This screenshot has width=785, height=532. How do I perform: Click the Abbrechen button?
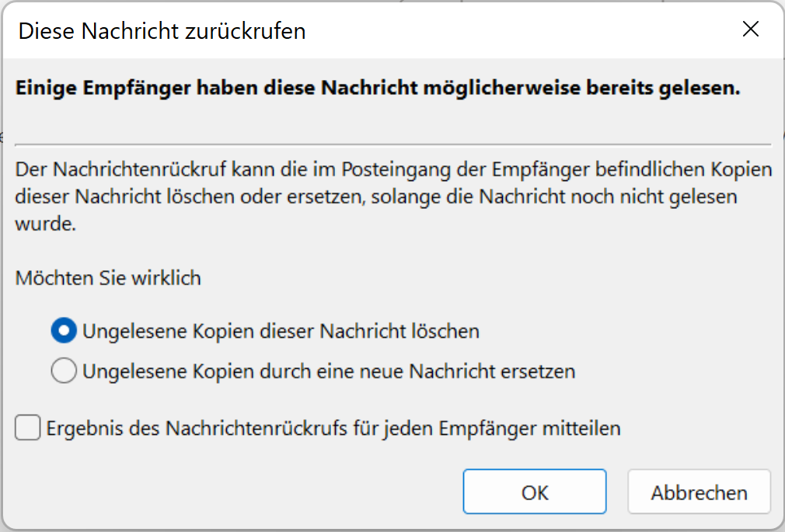pos(699,492)
